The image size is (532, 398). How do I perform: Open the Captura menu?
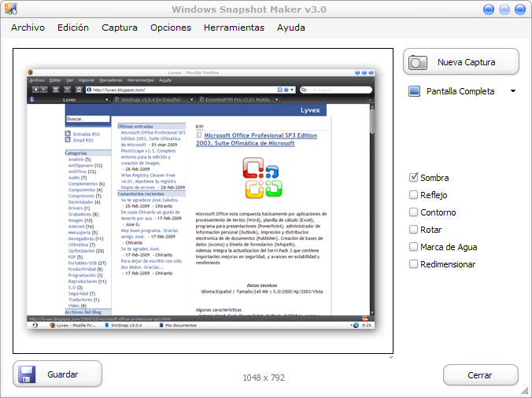click(x=120, y=28)
